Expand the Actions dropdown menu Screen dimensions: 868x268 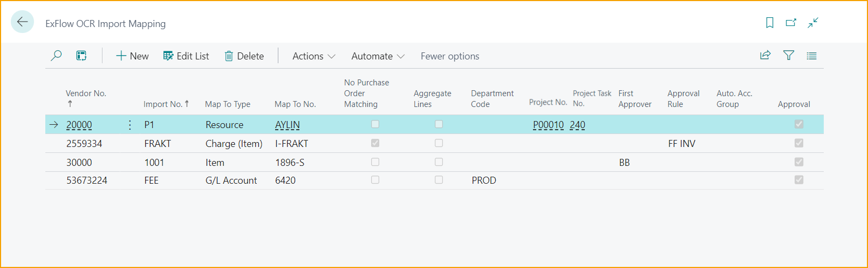click(313, 56)
